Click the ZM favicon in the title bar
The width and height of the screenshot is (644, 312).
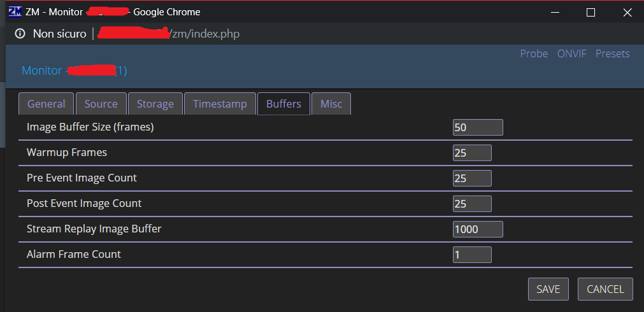click(15, 12)
